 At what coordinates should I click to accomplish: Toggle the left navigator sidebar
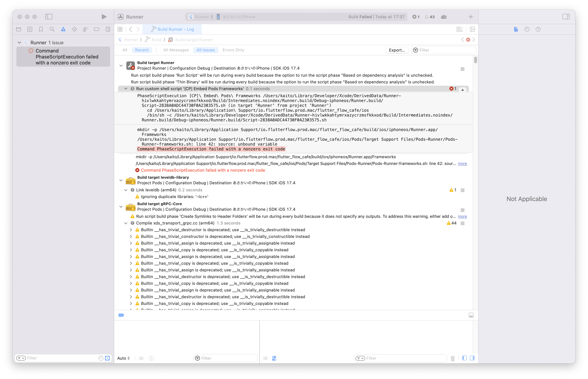pyautogui.click(x=49, y=17)
